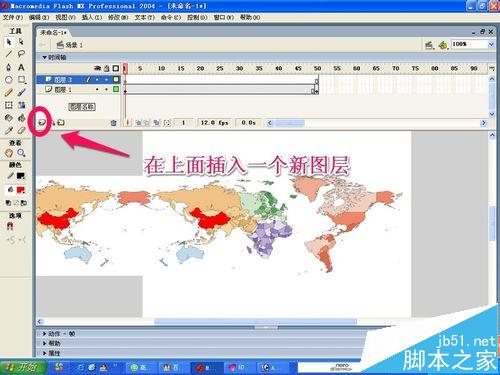
Task: Open the red fill color swatch
Action: point(21,190)
